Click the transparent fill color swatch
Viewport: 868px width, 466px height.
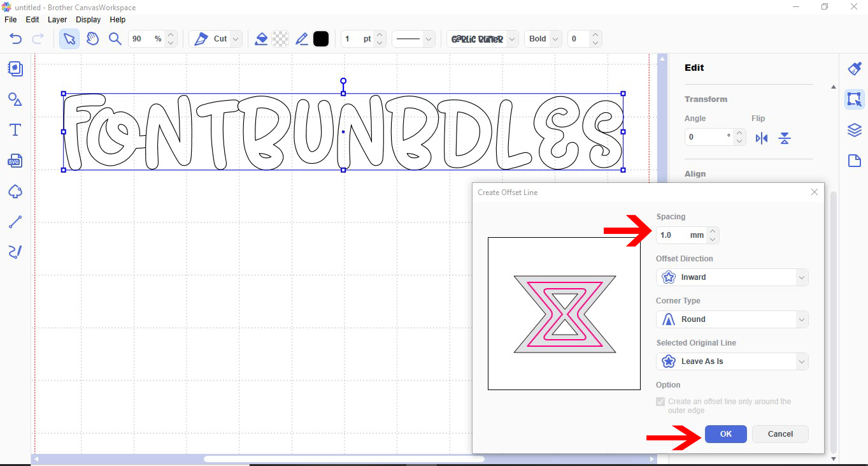coord(280,39)
